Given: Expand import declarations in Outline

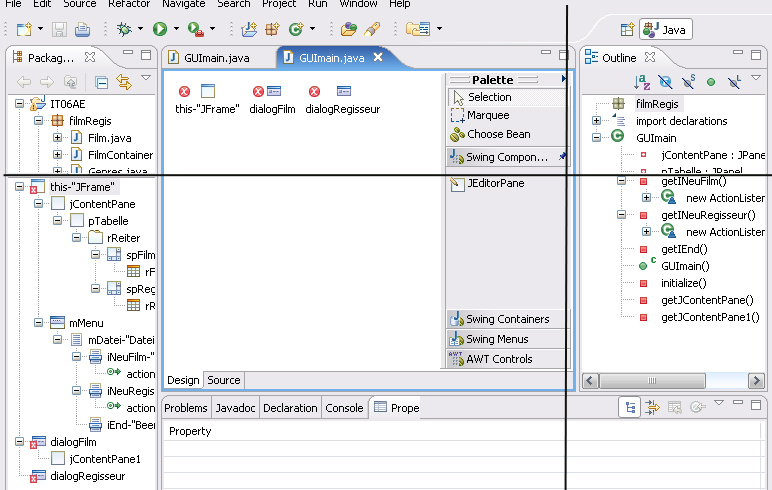Looking at the screenshot, I should (596, 121).
